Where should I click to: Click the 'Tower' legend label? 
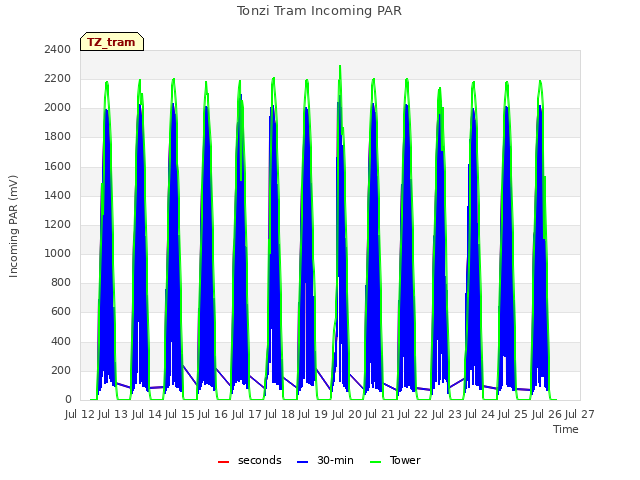click(x=405, y=460)
